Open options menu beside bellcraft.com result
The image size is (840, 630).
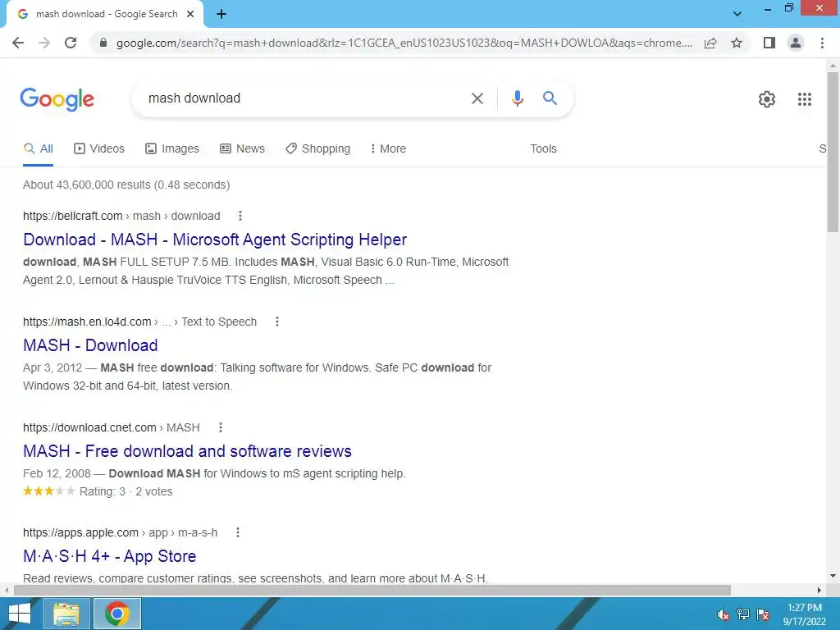[240, 216]
